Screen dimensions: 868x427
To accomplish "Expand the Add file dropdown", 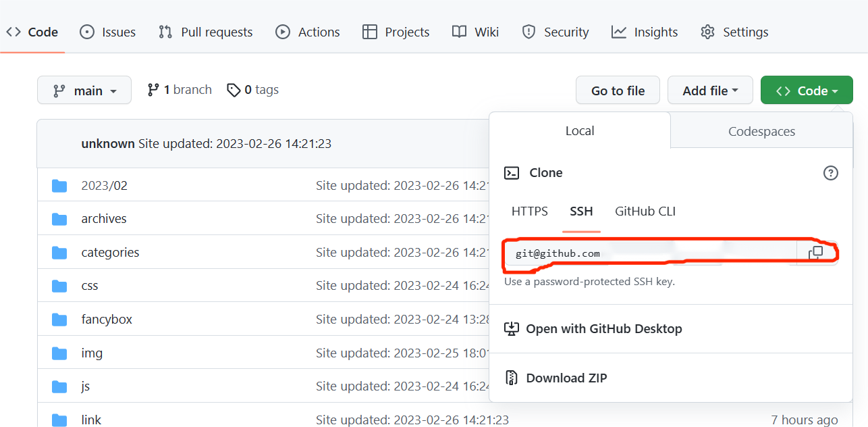I will coord(710,91).
